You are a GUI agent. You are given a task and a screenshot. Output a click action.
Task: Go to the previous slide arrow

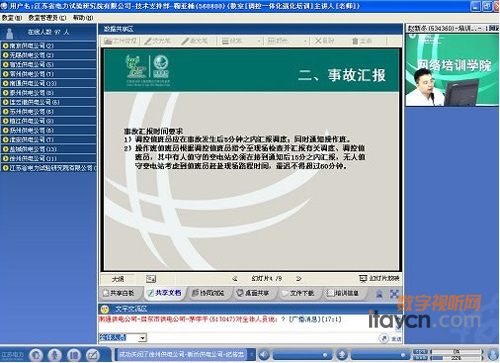click(x=234, y=279)
